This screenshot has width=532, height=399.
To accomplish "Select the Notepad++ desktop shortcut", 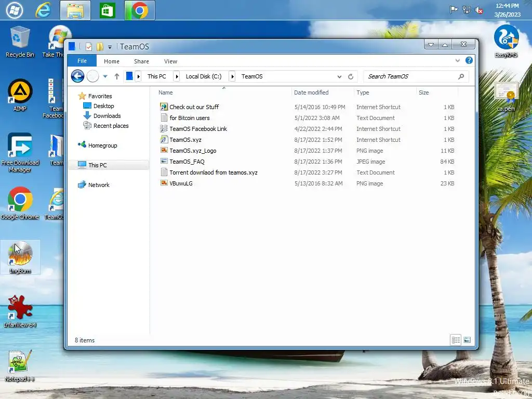I will [20, 366].
